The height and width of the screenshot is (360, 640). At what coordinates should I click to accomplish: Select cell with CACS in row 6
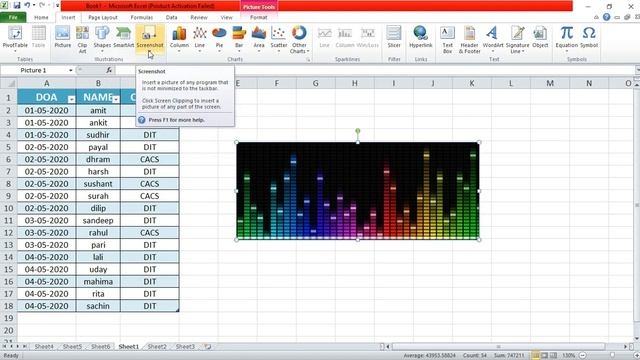tap(150, 159)
